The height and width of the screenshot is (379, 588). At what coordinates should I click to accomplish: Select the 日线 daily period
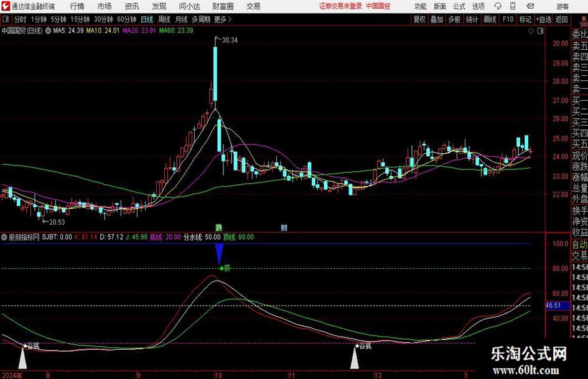pos(147,19)
